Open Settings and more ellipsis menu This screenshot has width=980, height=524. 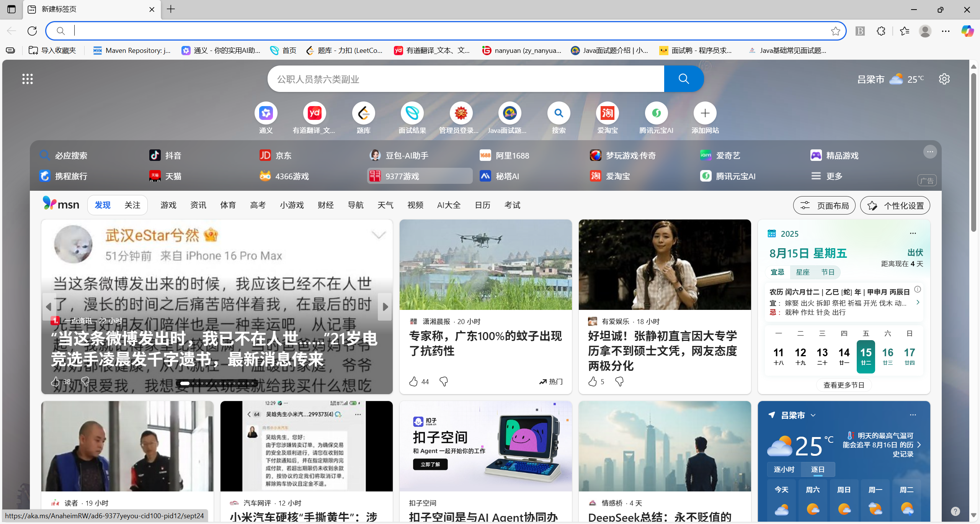(x=946, y=31)
